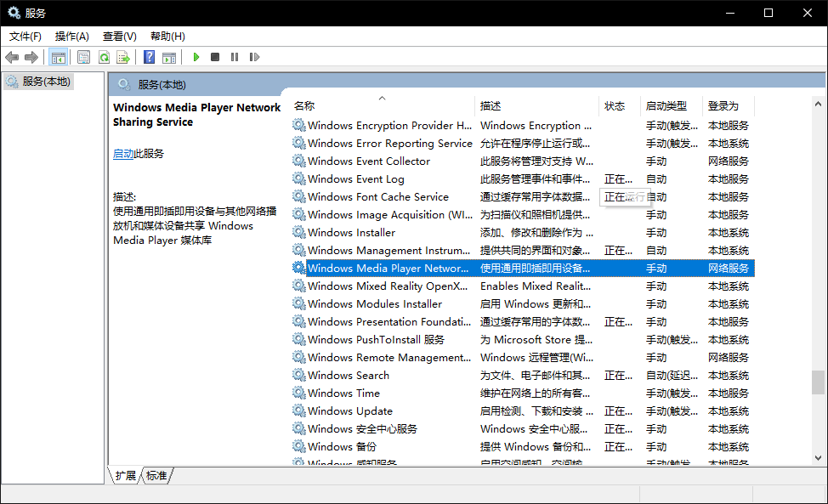This screenshot has height=504, width=828.
Task: Click gear icon of Windows Image Acquisition
Action: [299, 215]
